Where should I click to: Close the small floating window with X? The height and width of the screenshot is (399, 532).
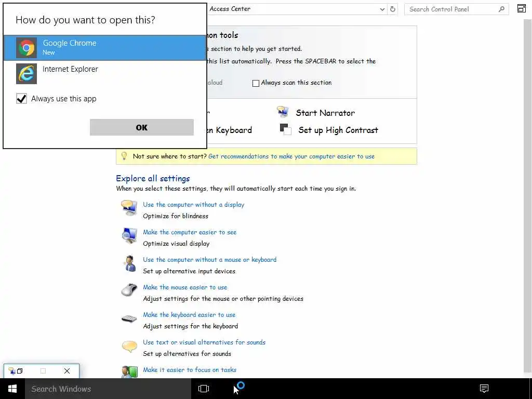pyautogui.click(x=67, y=371)
